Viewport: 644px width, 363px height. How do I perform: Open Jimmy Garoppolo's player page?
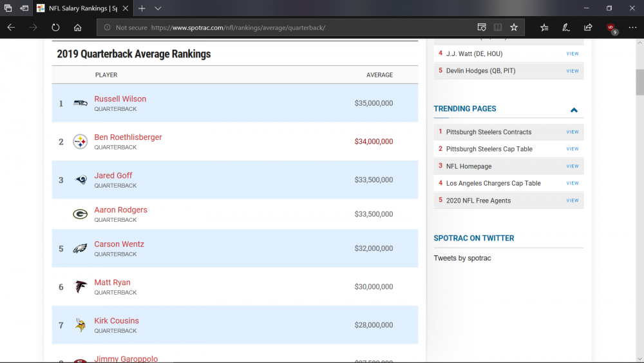[x=126, y=358]
